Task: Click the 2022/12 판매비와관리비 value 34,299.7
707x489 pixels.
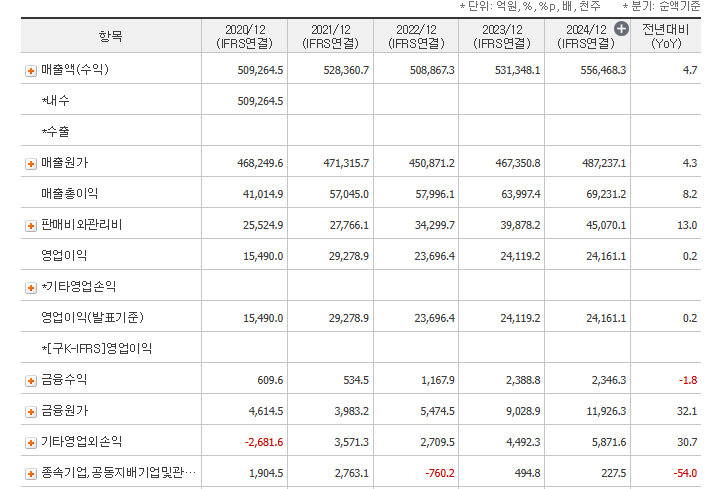Action: click(435, 226)
